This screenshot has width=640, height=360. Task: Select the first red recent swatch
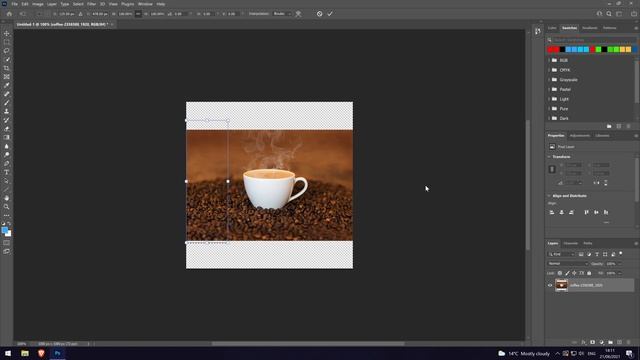pos(550,49)
